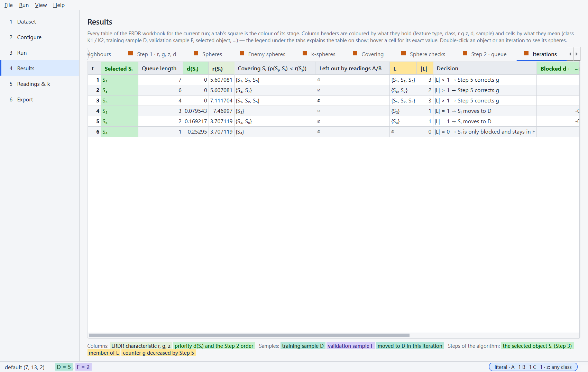The width and height of the screenshot is (588, 372).
Task: Click the Covering Sᵢ column header
Action: [x=275, y=69]
